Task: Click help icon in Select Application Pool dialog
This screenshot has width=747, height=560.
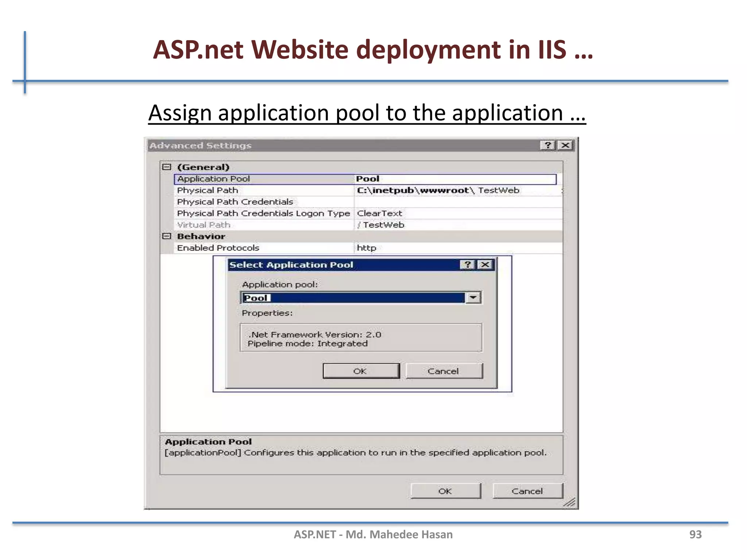Action: click(x=468, y=265)
